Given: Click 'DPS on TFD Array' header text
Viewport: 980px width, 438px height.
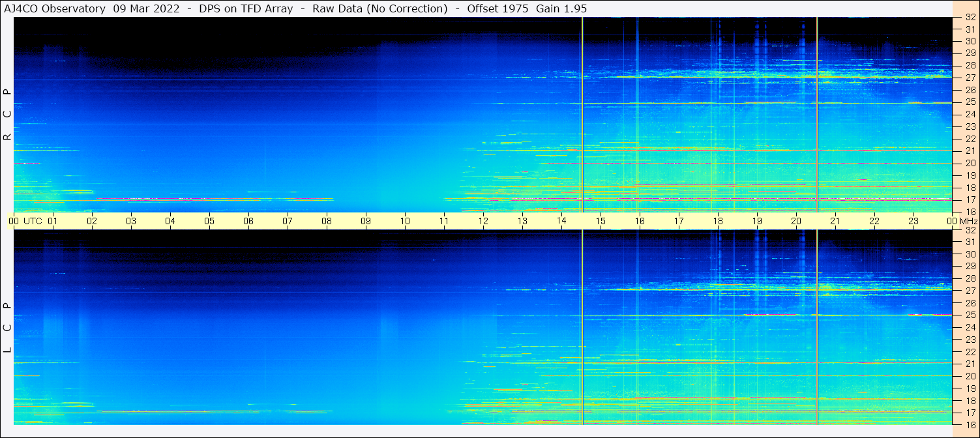Looking at the screenshot, I should click(245, 8).
